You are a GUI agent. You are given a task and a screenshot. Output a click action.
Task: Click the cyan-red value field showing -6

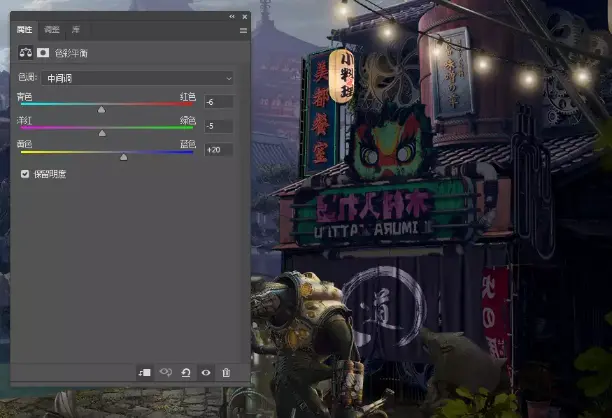(x=219, y=102)
